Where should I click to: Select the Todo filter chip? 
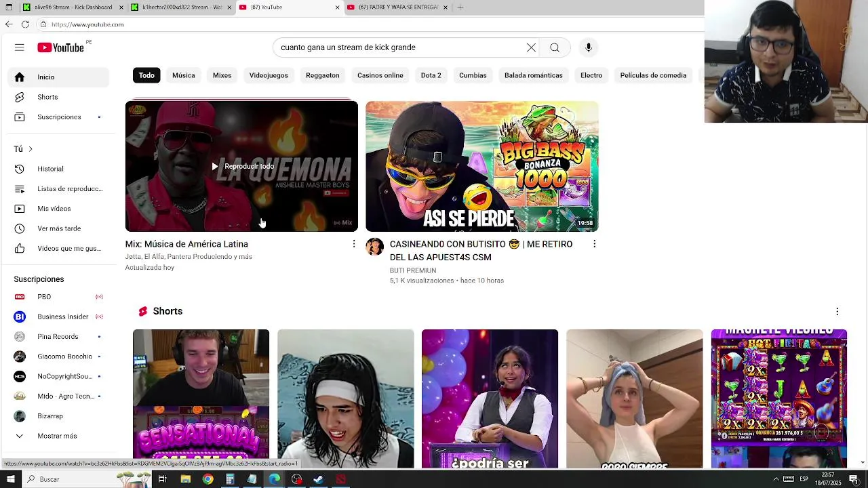point(146,75)
